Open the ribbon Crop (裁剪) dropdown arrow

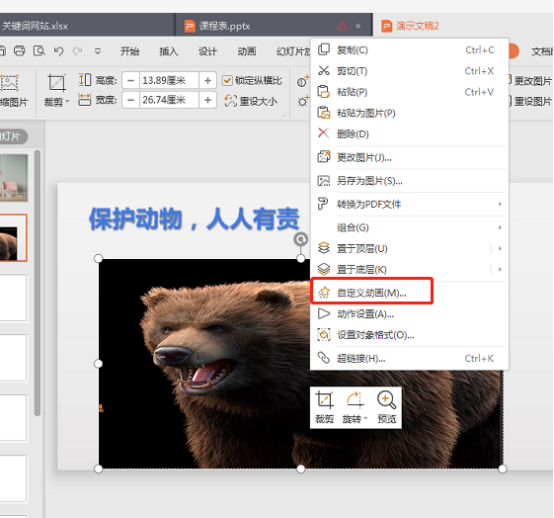tap(67, 102)
